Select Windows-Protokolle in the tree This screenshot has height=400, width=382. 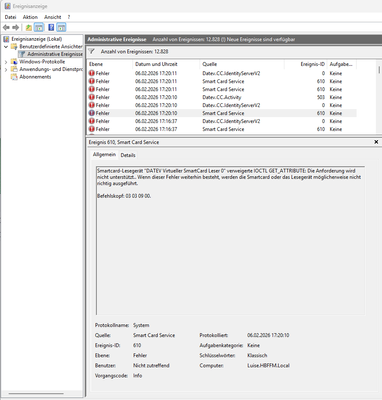[x=42, y=62]
